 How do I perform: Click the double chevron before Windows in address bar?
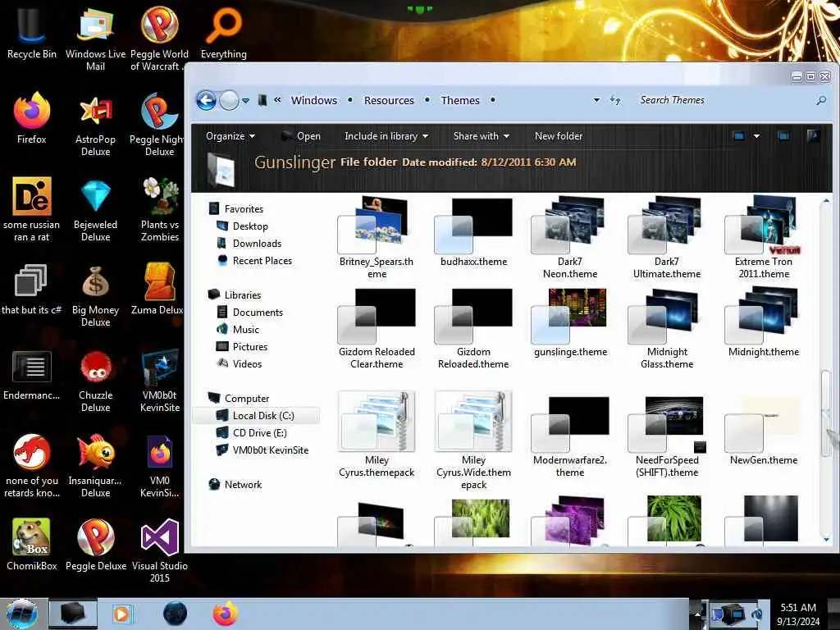(x=277, y=99)
